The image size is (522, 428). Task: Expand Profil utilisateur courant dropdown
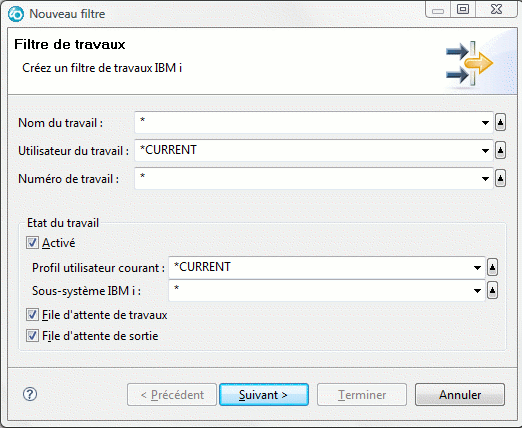(x=477, y=268)
